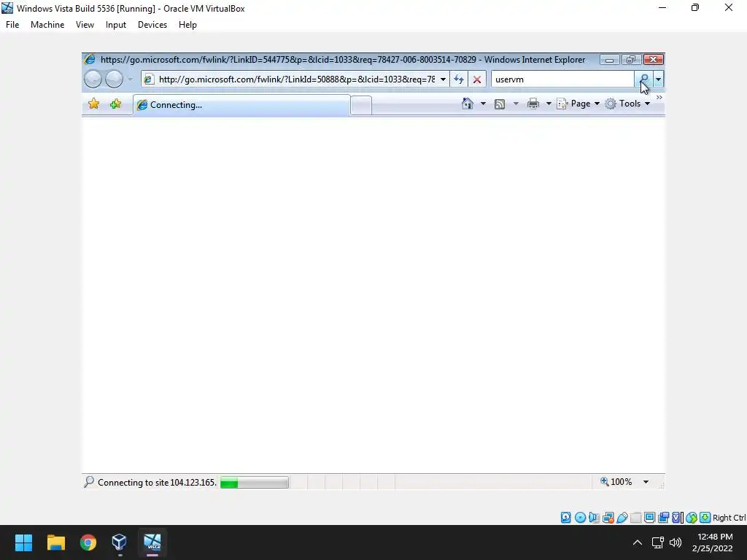
Task: Click the Vista VM taskbar icon
Action: click(x=152, y=542)
